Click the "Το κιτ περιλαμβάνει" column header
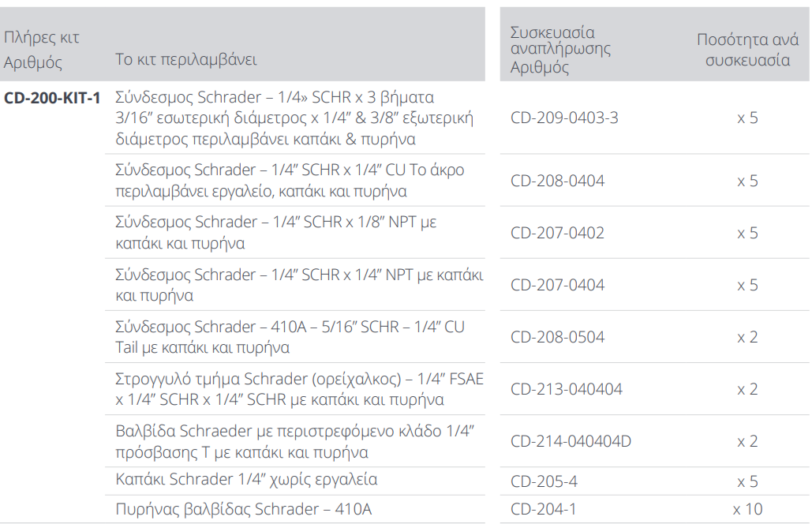The height and width of the screenshot is (524, 812). 185,60
